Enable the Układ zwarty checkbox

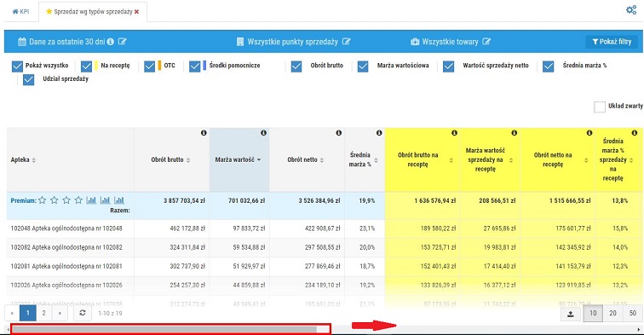coord(600,107)
